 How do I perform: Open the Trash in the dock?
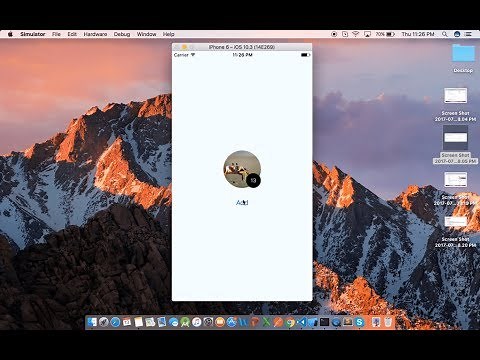coord(388,322)
